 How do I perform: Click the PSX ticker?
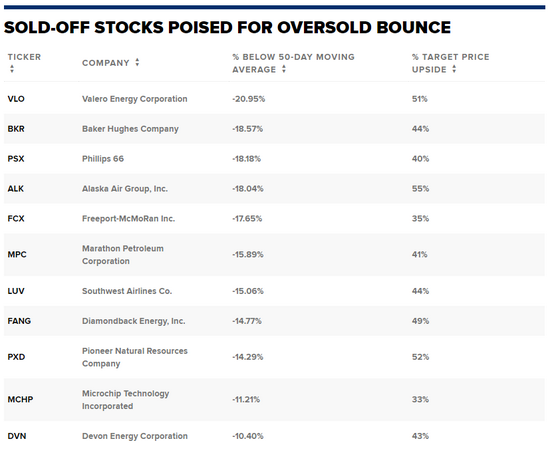[x=16, y=159]
